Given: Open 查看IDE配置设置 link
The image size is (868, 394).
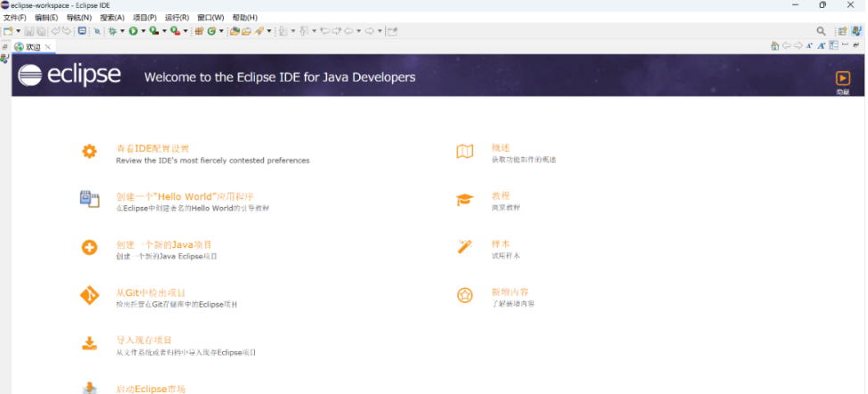Looking at the screenshot, I should click(x=152, y=148).
